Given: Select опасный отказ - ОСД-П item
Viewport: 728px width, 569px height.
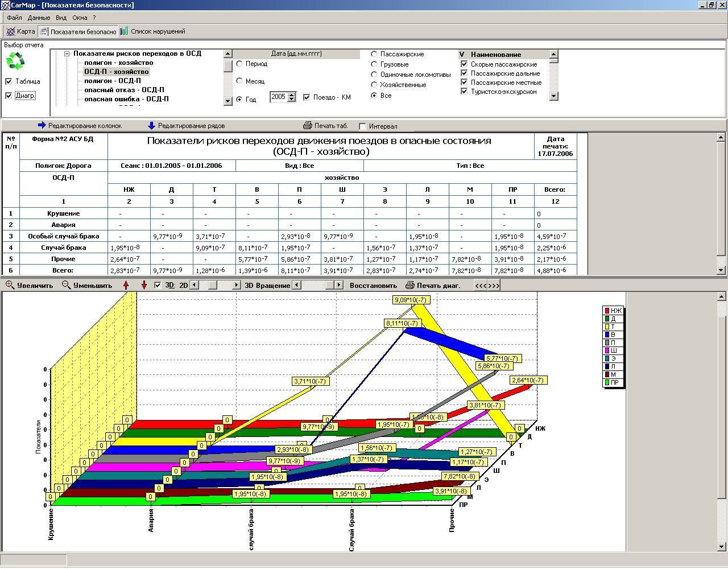Looking at the screenshot, I should coord(124,90).
